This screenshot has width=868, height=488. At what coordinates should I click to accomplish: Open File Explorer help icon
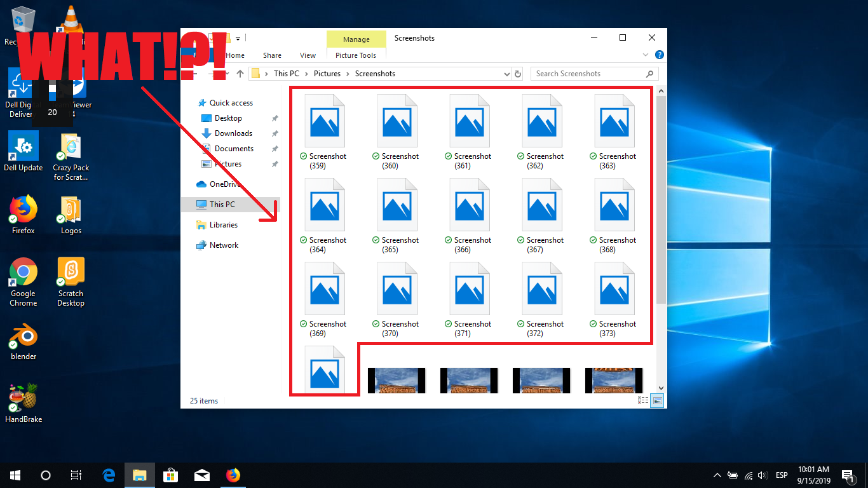pos(660,55)
